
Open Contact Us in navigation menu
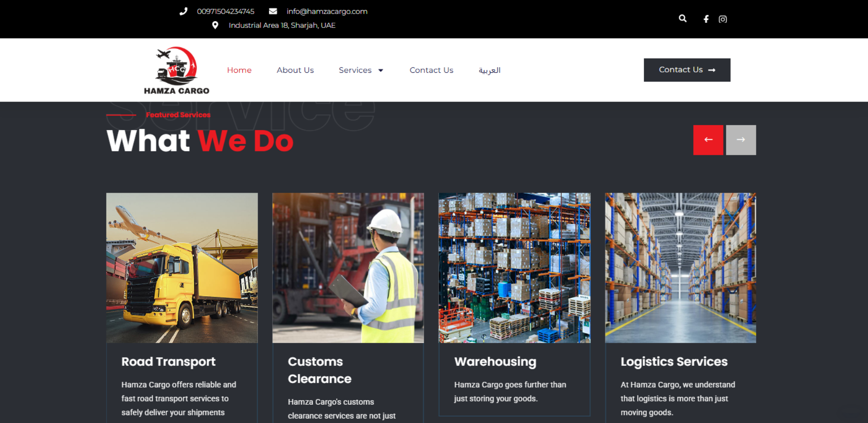point(431,70)
